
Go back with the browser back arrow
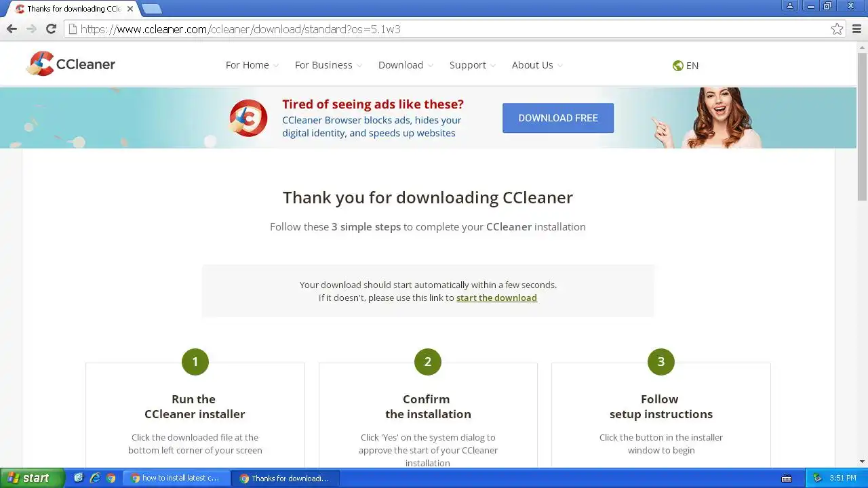(12, 28)
